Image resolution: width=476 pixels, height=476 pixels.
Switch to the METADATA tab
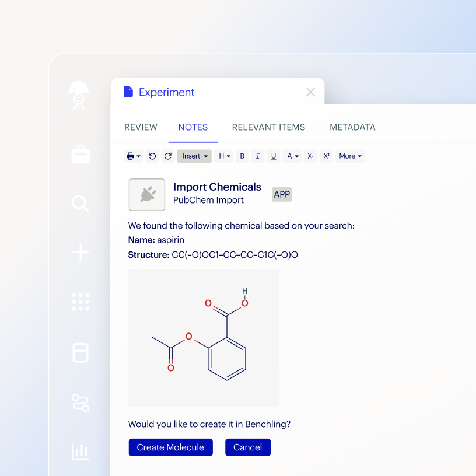352,127
